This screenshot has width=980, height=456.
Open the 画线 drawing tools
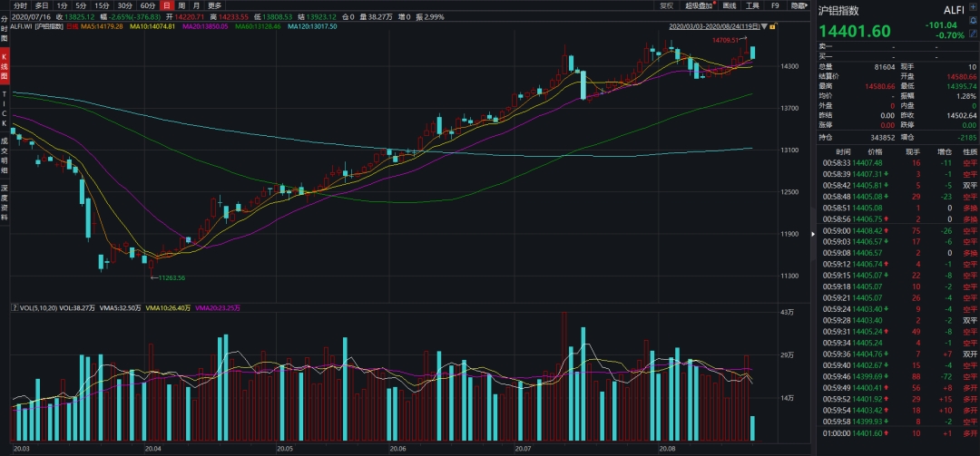730,5
